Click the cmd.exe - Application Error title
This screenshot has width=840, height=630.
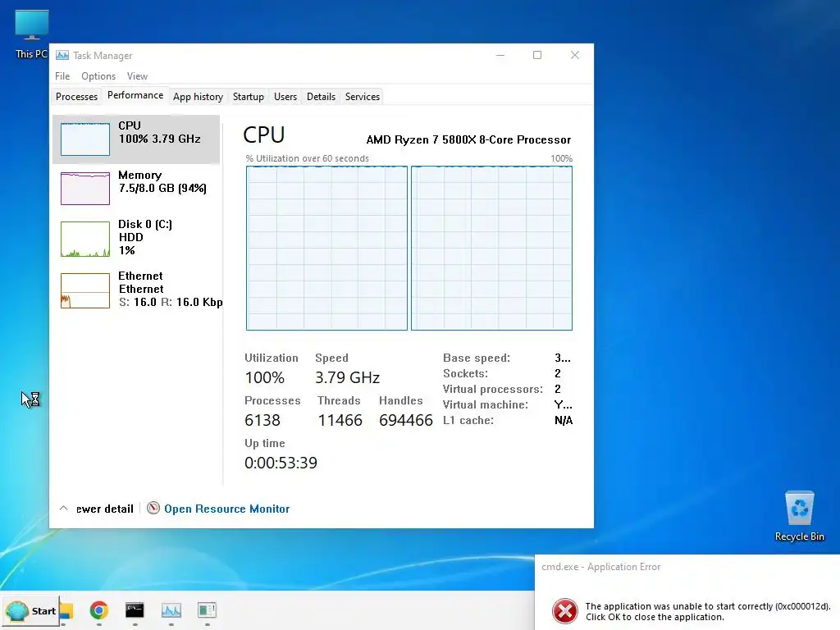pyautogui.click(x=600, y=567)
